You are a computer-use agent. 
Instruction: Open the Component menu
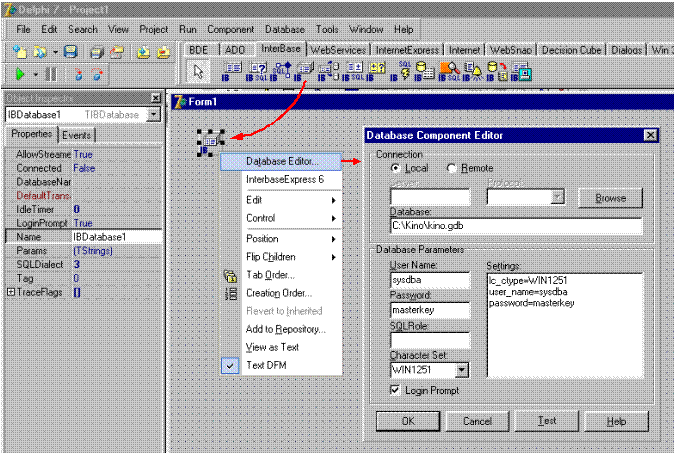tap(230, 29)
